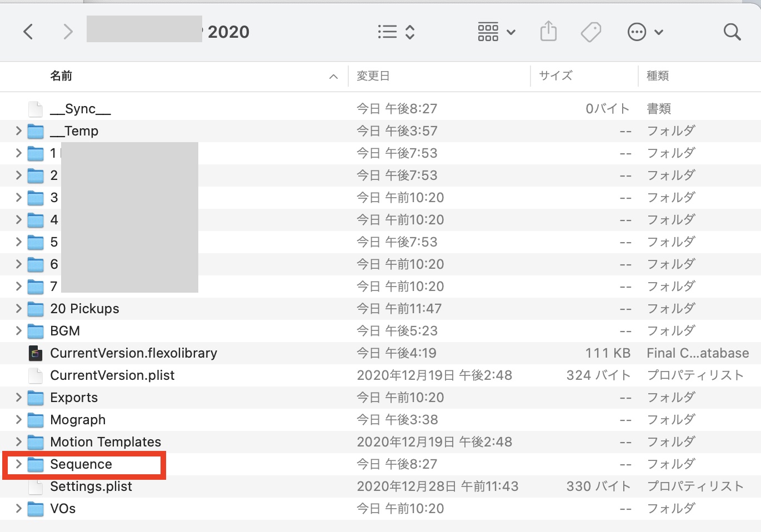Image resolution: width=761 pixels, height=532 pixels.
Task: Select the 20 Pickups folder icon
Action: [36, 309]
